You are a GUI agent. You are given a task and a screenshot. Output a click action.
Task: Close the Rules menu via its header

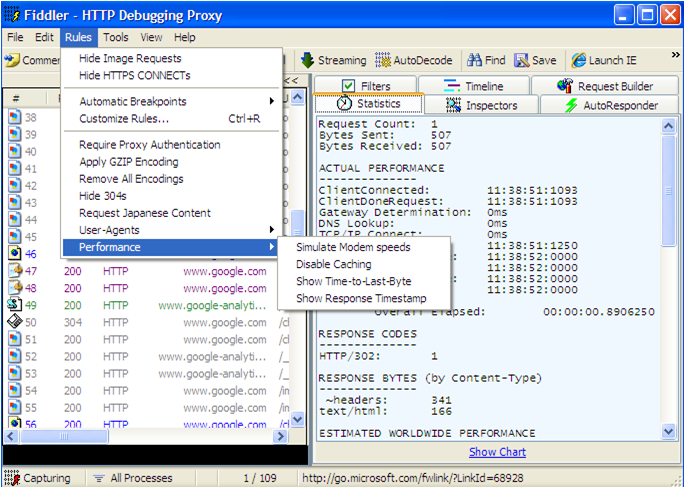coord(79,38)
